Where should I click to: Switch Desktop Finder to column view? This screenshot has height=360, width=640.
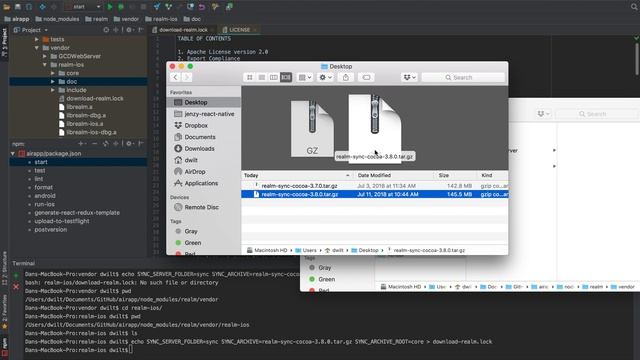point(273,77)
